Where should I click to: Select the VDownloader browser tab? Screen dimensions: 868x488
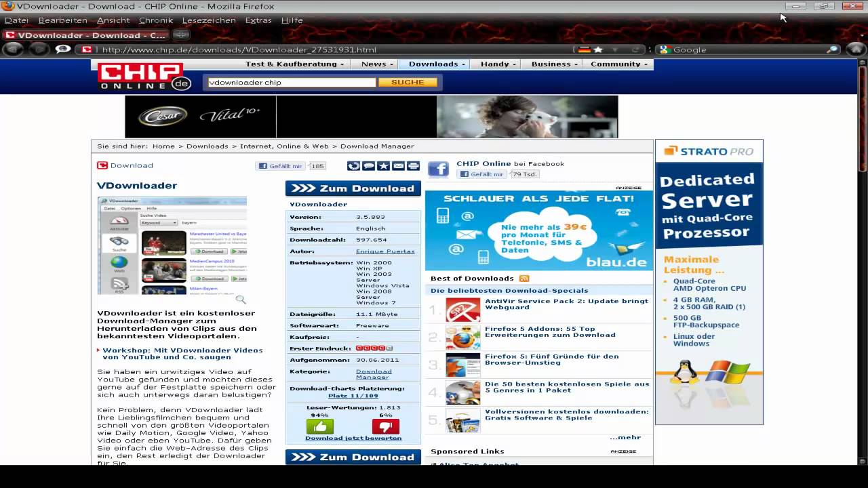point(85,35)
